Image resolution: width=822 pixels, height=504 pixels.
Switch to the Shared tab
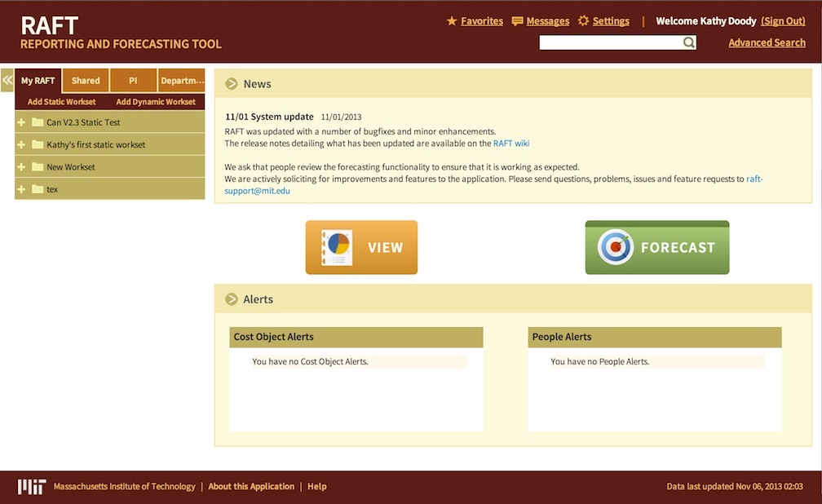tap(86, 81)
